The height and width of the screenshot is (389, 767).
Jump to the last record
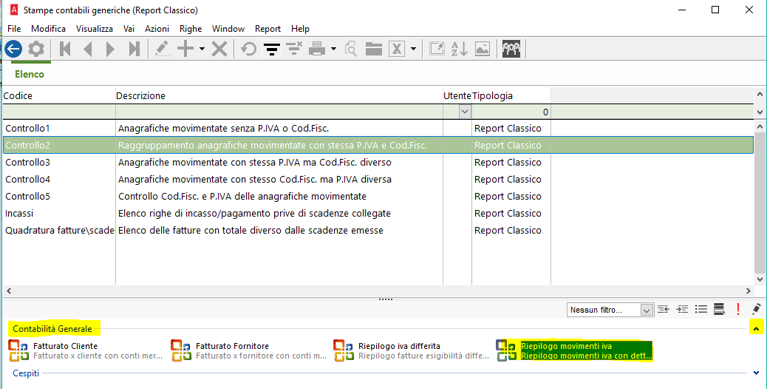134,49
